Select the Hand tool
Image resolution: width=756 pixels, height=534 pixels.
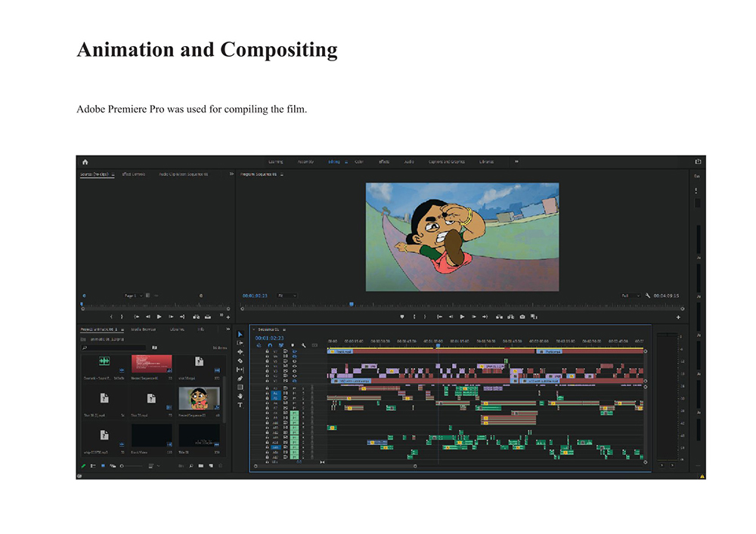click(240, 396)
